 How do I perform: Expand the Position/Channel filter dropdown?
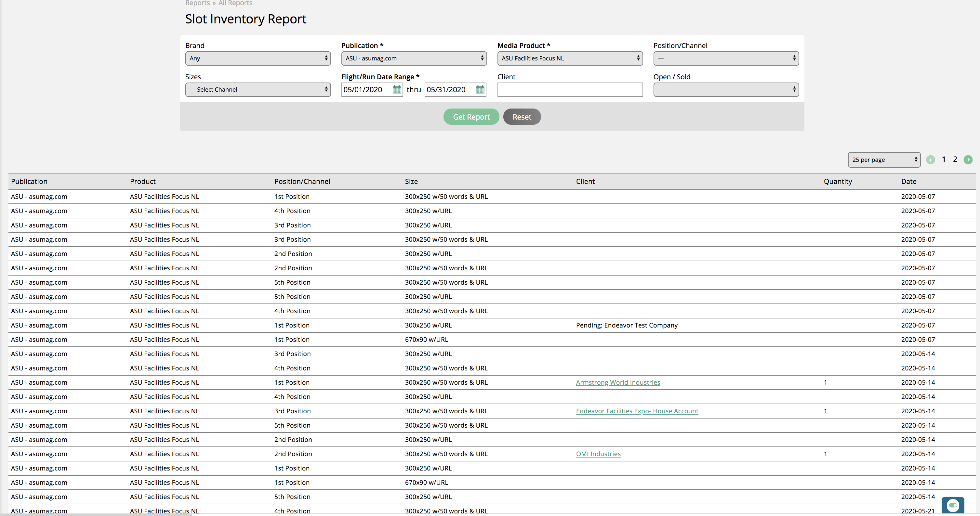pos(726,58)
